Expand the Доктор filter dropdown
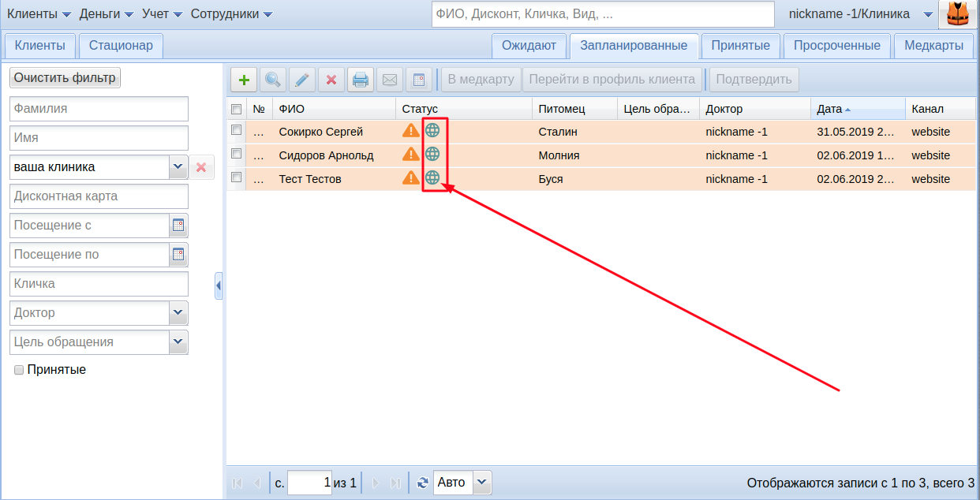 pyautogui.click(x=178, y=313)
